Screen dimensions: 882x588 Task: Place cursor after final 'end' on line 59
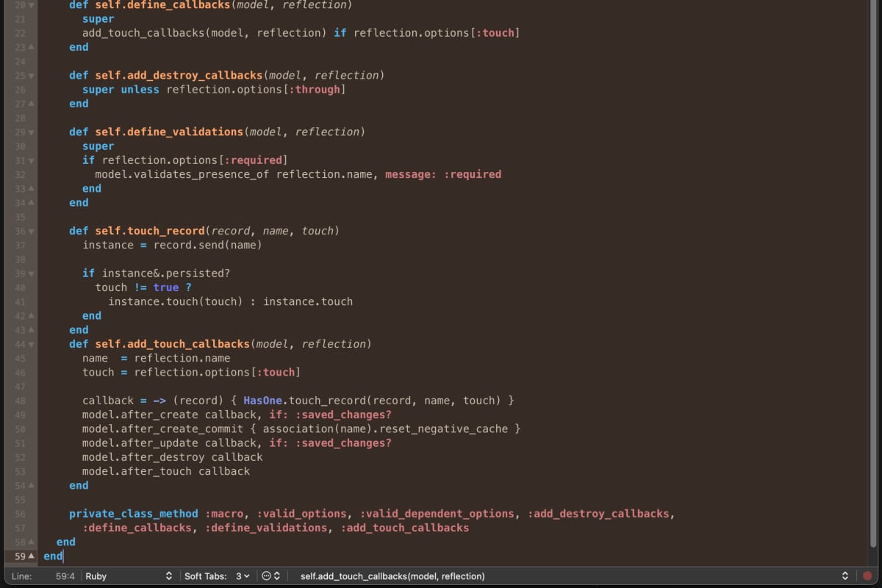[64, 556]
